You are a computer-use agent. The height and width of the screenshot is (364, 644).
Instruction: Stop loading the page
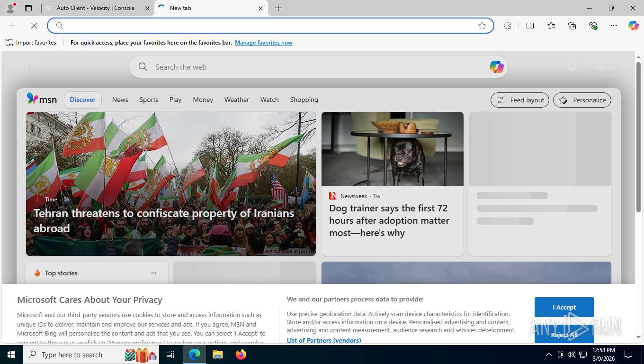click(34, 26)
